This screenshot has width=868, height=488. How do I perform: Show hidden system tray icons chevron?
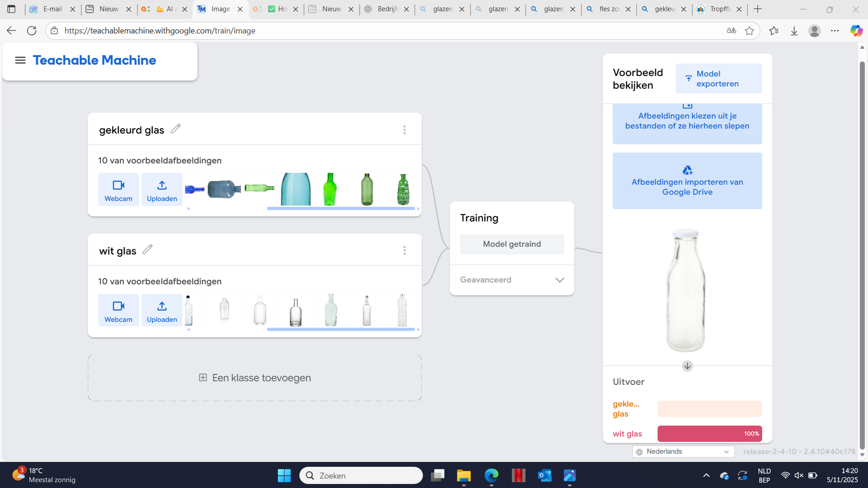click(x=706, y=476)
